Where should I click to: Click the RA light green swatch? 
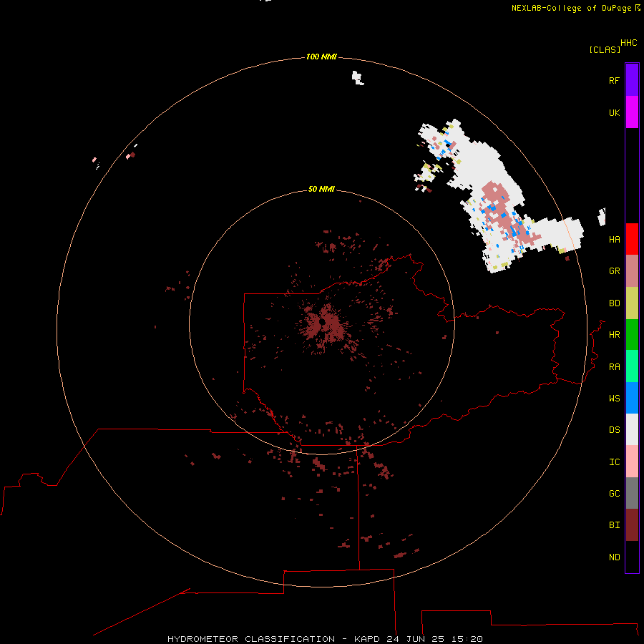click(x=632, y=366)
